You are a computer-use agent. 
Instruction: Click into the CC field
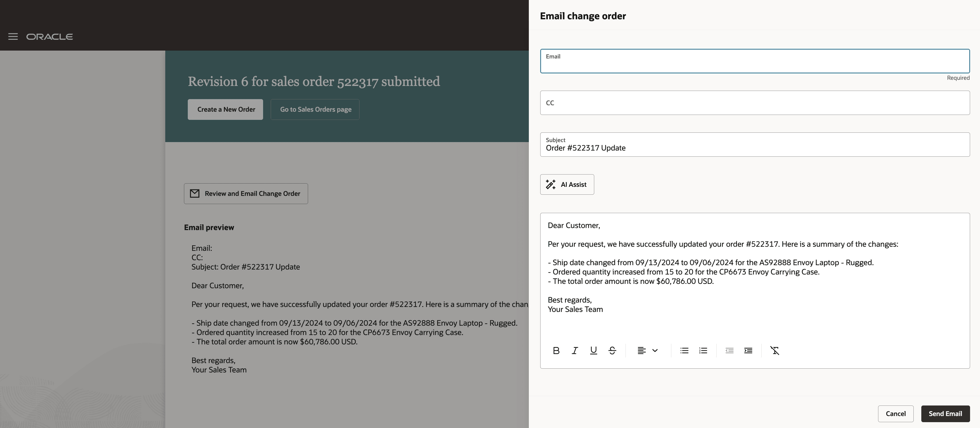pos(754,103)
